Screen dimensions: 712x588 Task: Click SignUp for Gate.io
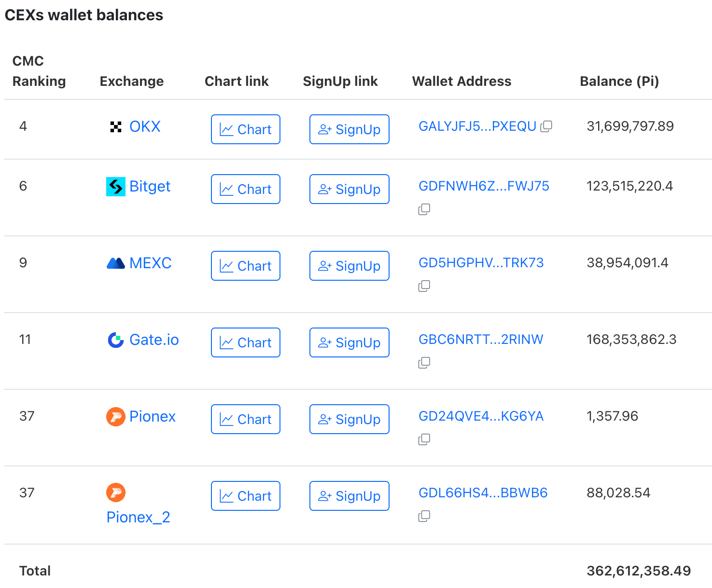tap(349, 342)
